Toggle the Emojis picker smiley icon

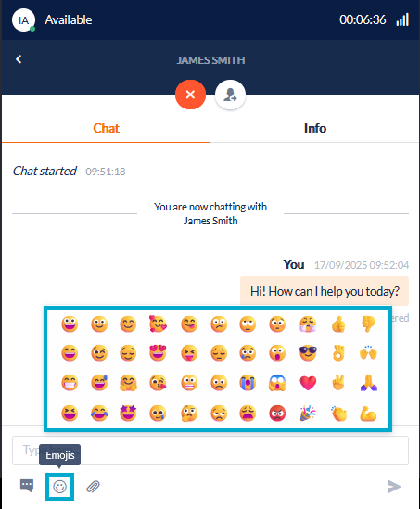pyautogui.click(x=59, y=487)
